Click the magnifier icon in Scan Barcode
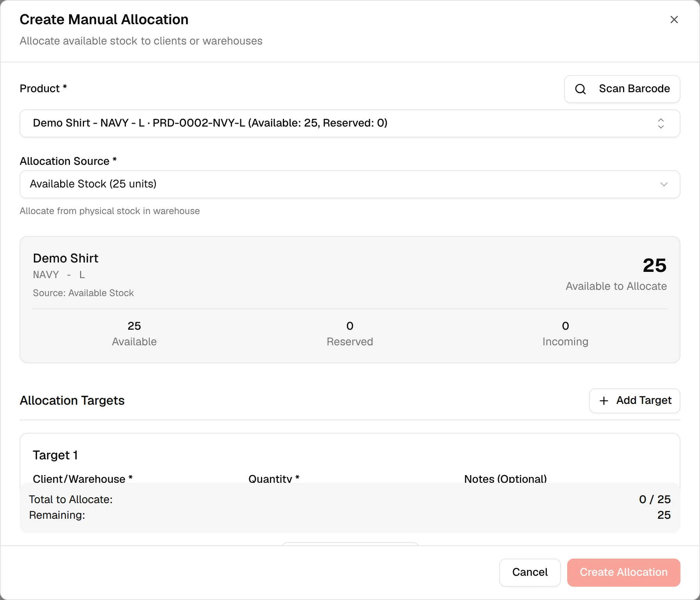The width and height of the screenshot is (700, 600). pyautogui.click(x=580, y=89)
